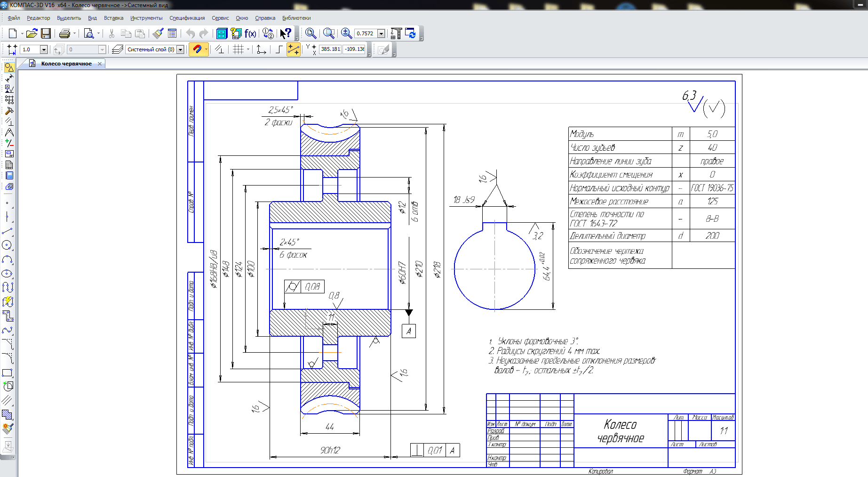
Task: Open the f(x) variables icon
Action: click(x=250, y=33)
